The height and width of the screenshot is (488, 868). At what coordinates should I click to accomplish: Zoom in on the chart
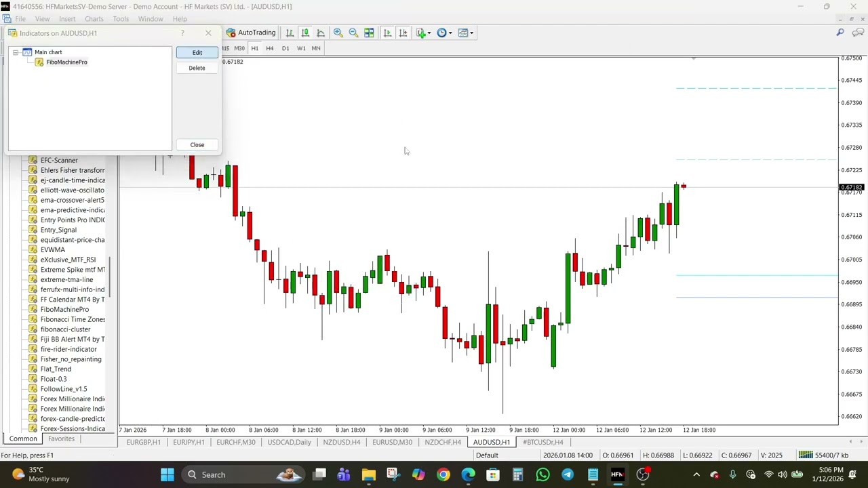coord(338,33)
